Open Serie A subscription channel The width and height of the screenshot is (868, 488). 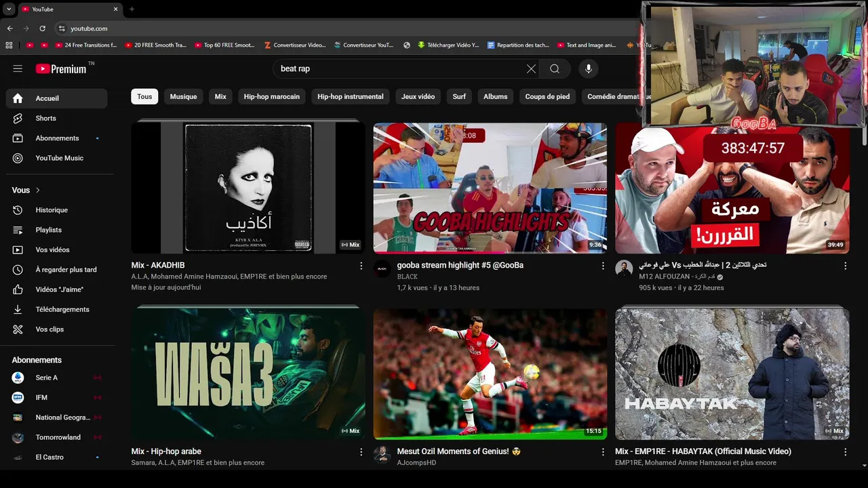click(x=57, y=378)
